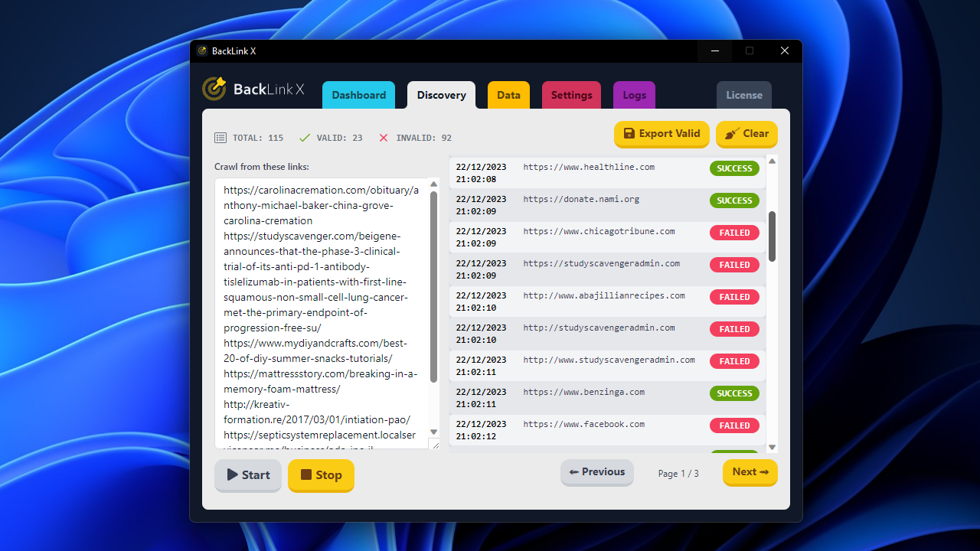
Task: Open the Dashboard tab
Action: tap(358, 95)
